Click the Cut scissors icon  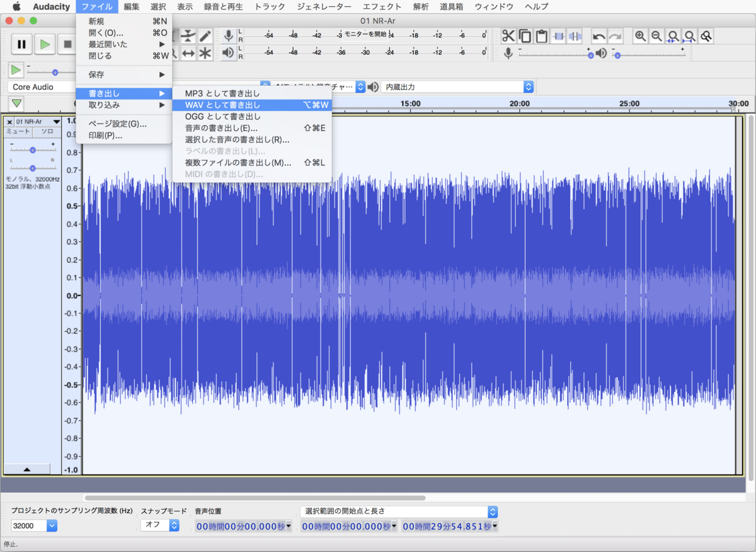508,36
